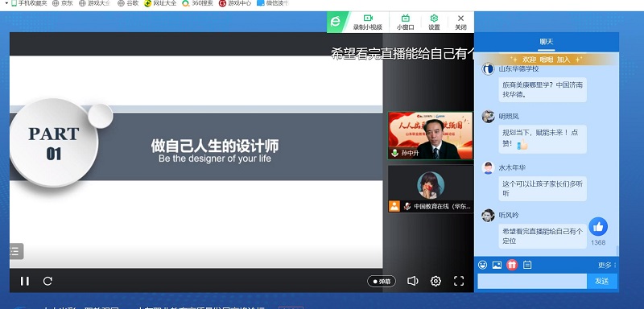Screen dimensions: 644x309
Task: Click the 明照凤 user avatar
Action: tap(488, 117)
